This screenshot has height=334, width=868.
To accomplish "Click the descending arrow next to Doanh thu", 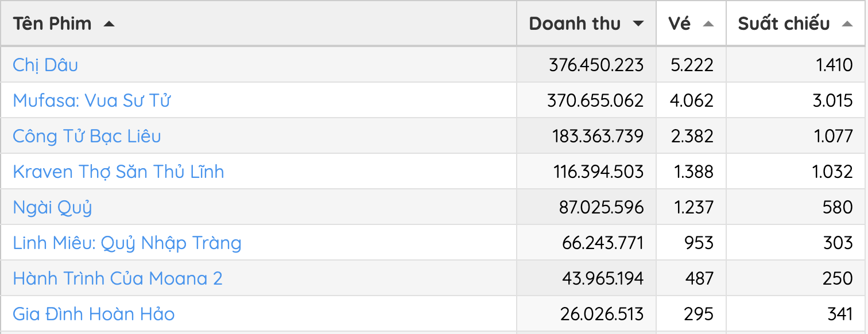I will (x=638, y=24).
